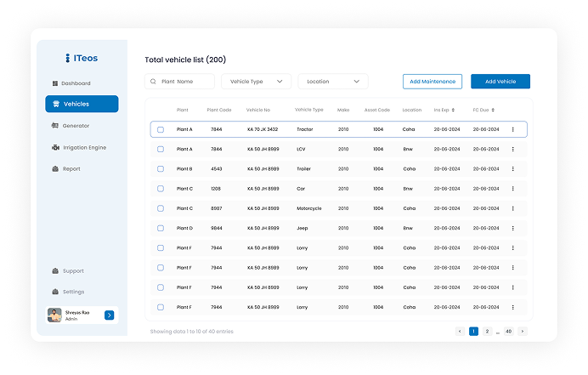Screen dimensions: 588x375
Task: Open Dashboard from the sidebar
Action: click(x=71, y=83)
